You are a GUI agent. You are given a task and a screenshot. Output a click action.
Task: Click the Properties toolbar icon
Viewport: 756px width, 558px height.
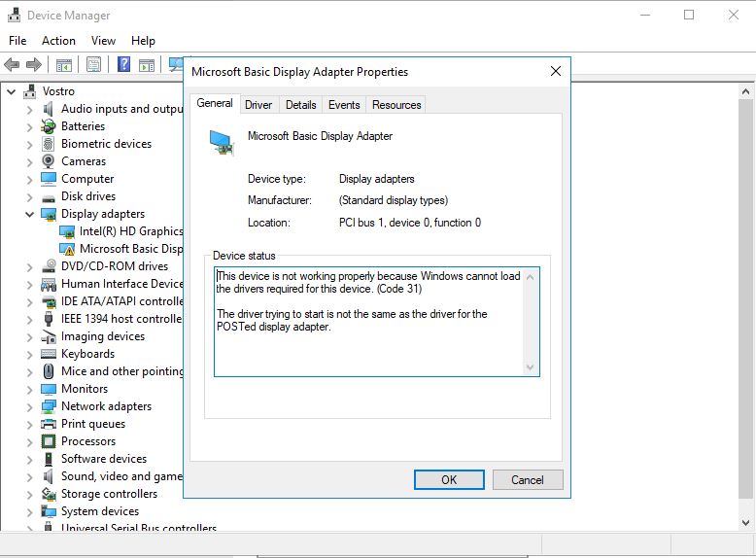click(93, 64)
